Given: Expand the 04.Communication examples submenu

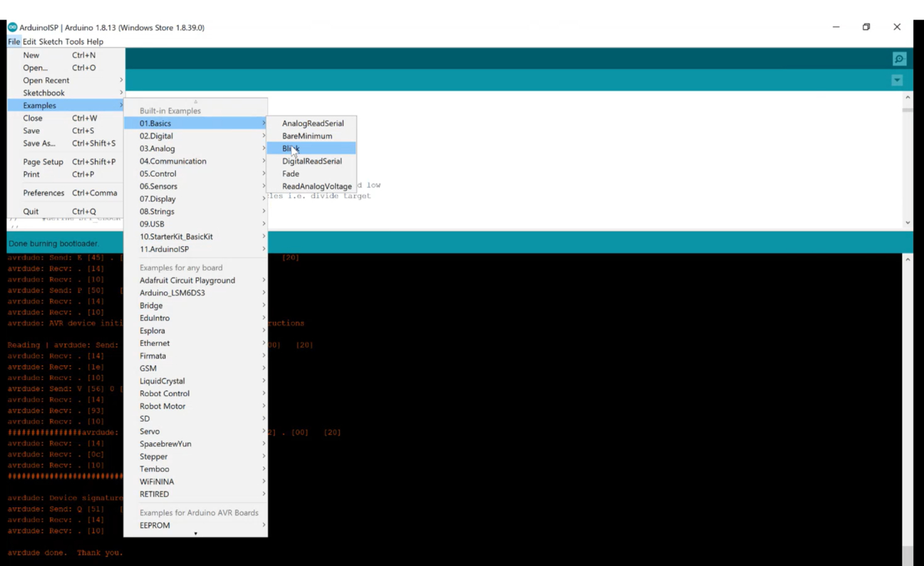Looking at the screenshot, I should (196, 161).
